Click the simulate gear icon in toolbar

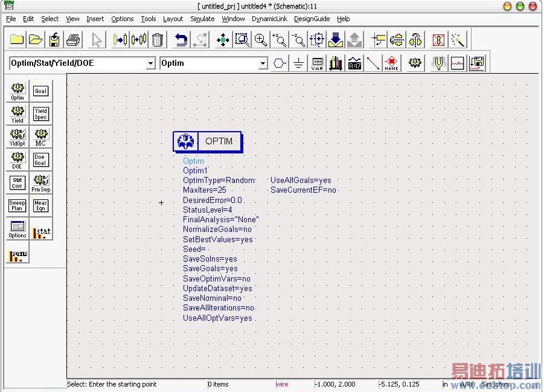click(415, 63)
